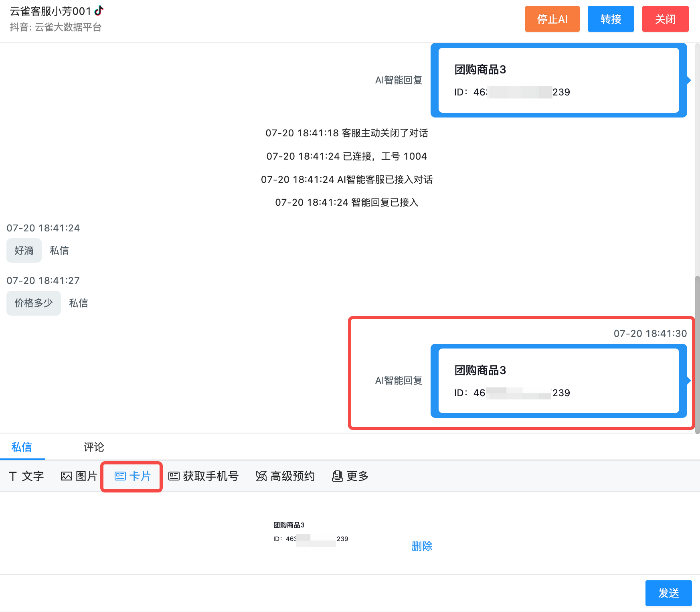Click 私信 label beside 价格多少 message
The width and height of the screenshot is (700, 612).
pos(79,303)
